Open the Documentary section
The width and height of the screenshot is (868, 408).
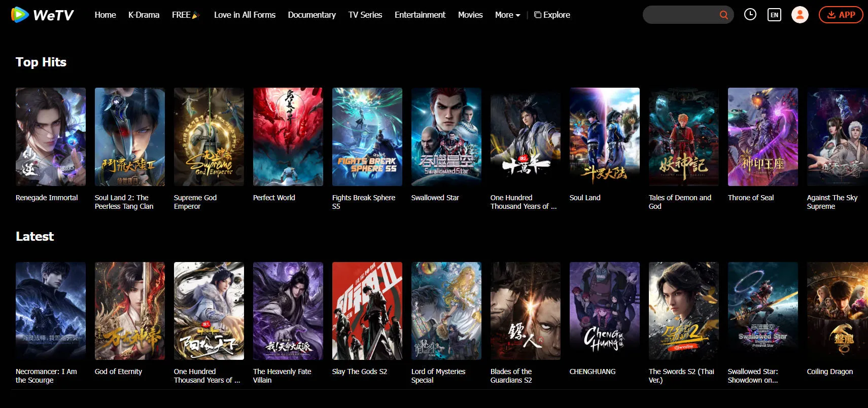311,15
